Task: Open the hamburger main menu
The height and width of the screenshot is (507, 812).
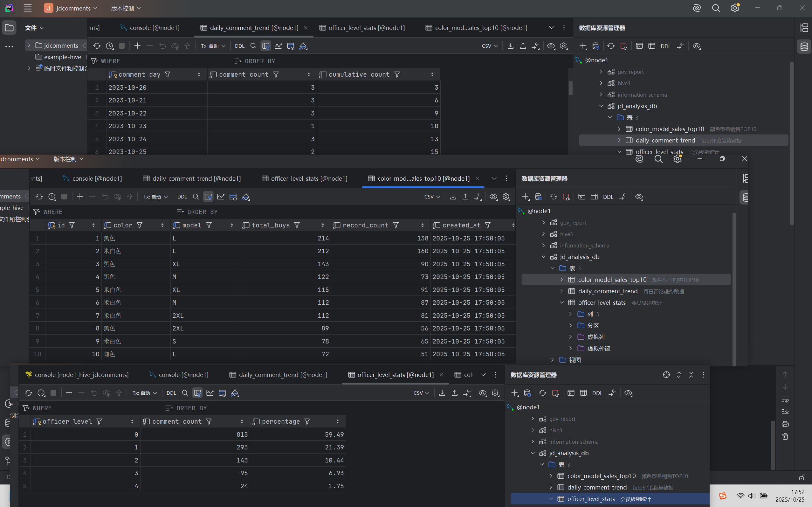Action: (28, 8)
